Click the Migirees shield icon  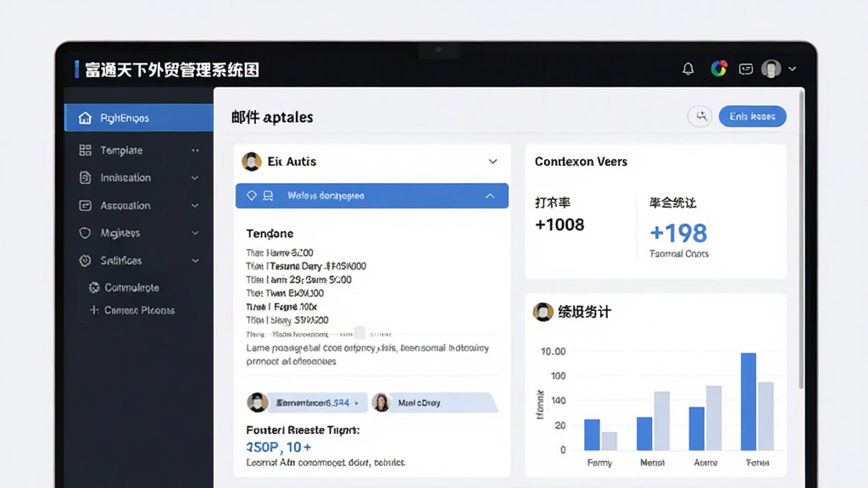click(x=85, y=233)
